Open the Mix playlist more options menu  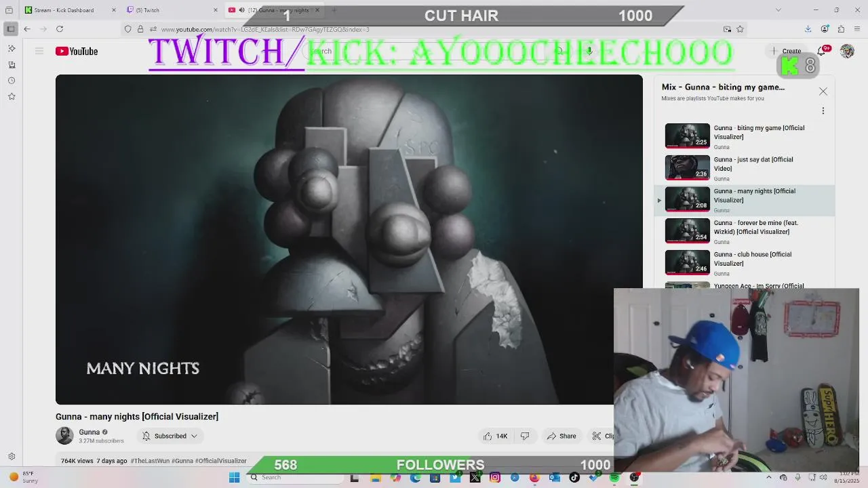tap(823, 111)
